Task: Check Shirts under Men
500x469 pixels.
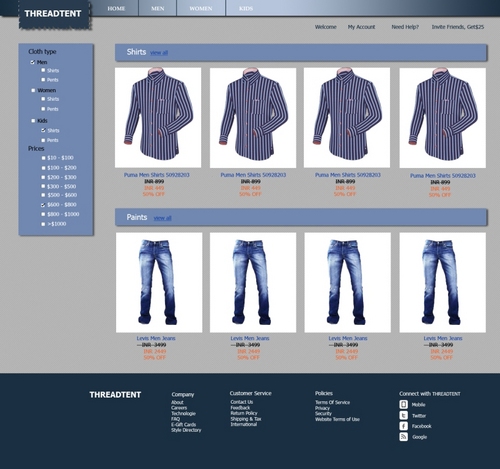Action: 43,70
